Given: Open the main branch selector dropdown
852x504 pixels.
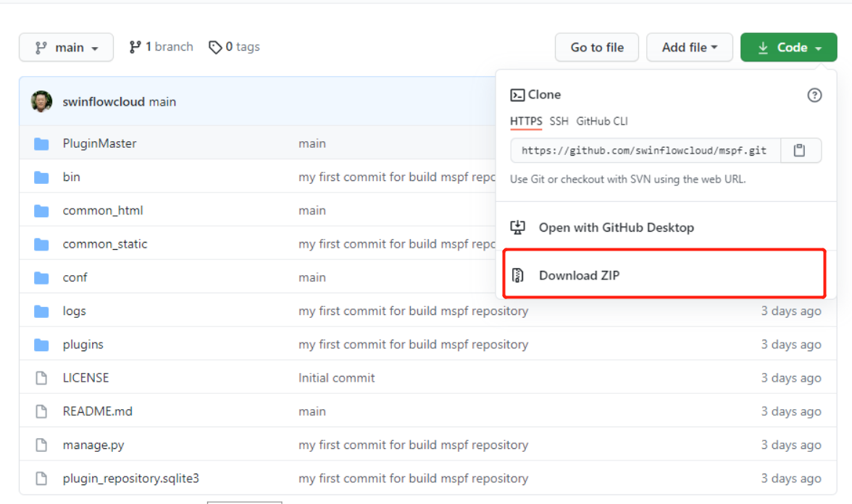Looking at the screenshot, I should (x=67, y=47).
